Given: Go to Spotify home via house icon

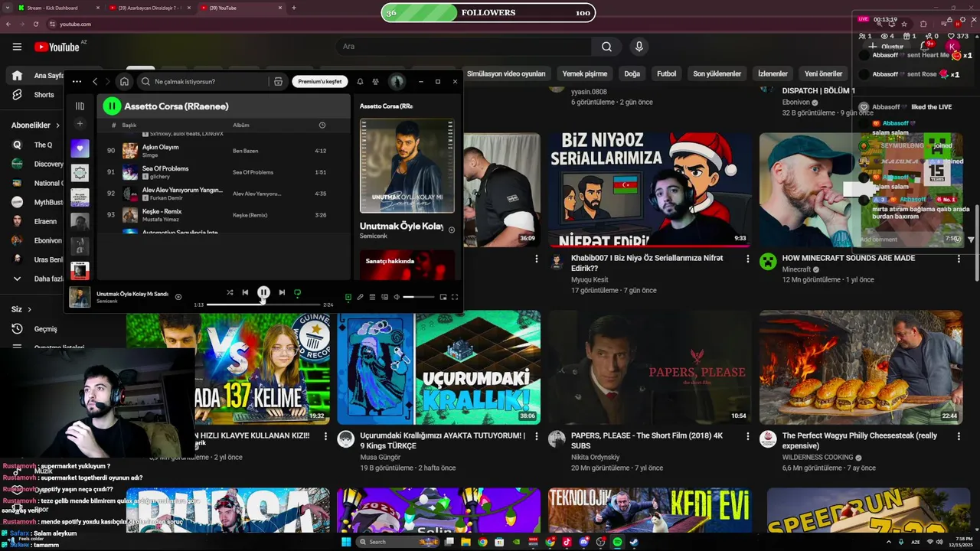Looking at the screenshot, I should coord(124,81).
